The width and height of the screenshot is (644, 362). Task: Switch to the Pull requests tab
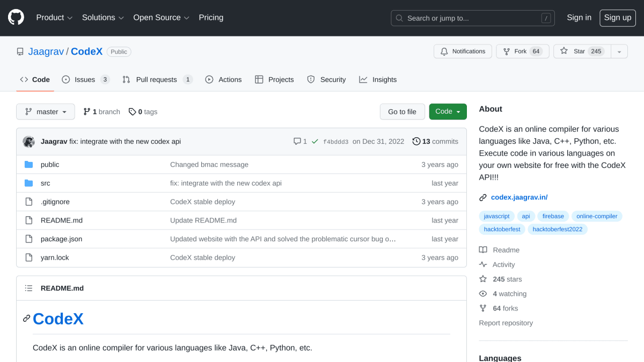[157, 79]
